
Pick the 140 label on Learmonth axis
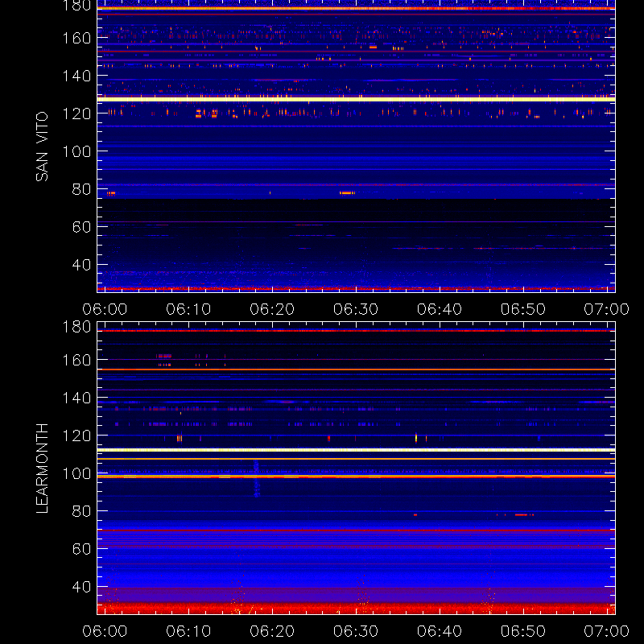(76, 398)
